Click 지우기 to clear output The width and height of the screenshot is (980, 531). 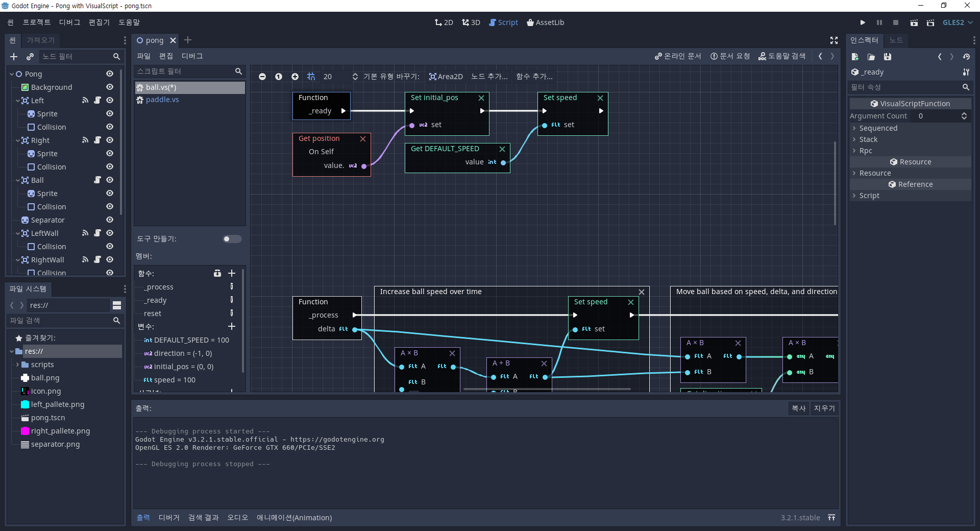[x=824, y=408]
